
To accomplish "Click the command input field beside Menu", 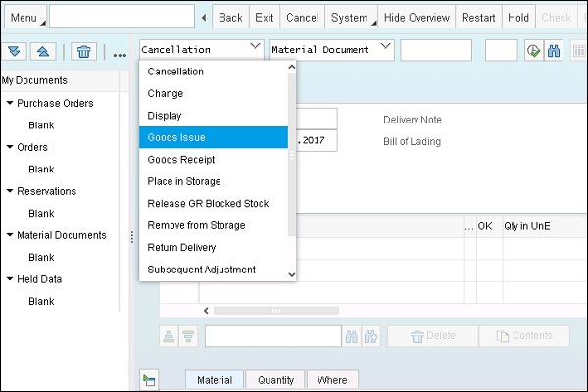I will (121, 18).
